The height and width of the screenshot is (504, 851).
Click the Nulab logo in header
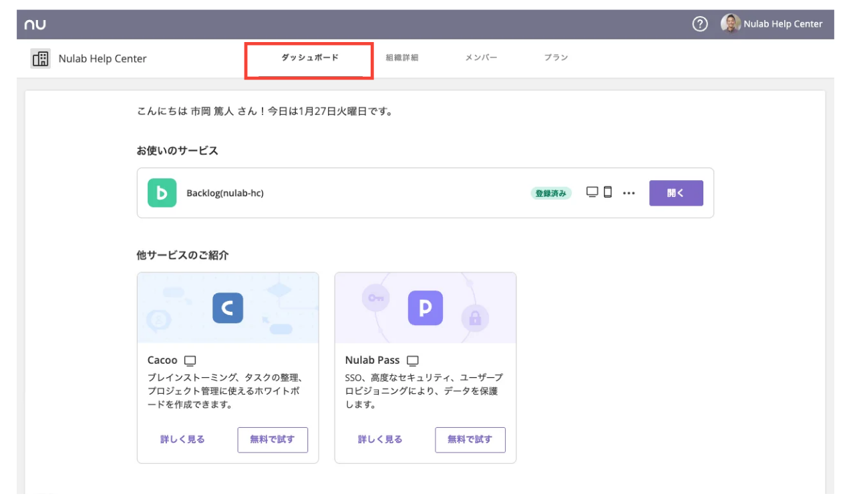pyautogui.click(x=35, y=25)
